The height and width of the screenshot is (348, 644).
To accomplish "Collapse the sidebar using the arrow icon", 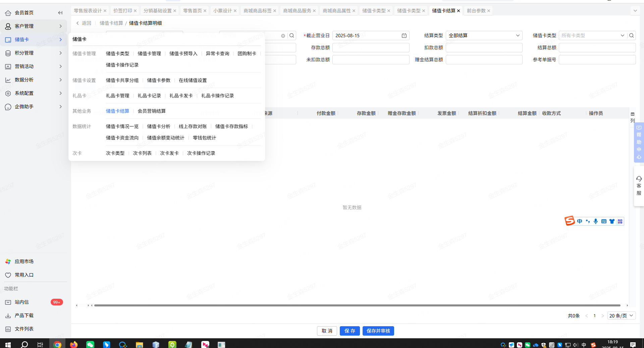I will (x=60, y=13).
